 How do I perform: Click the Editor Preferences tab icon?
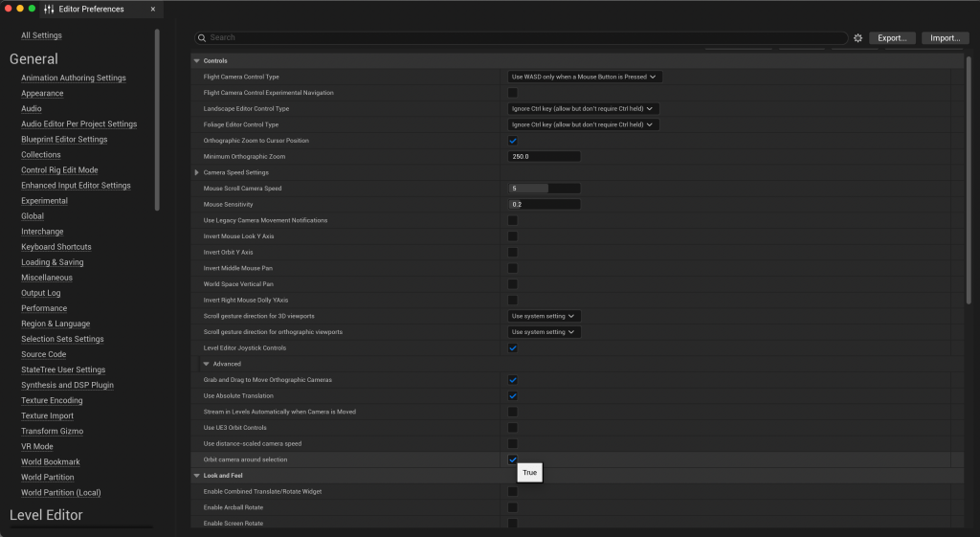coord(50,9)
